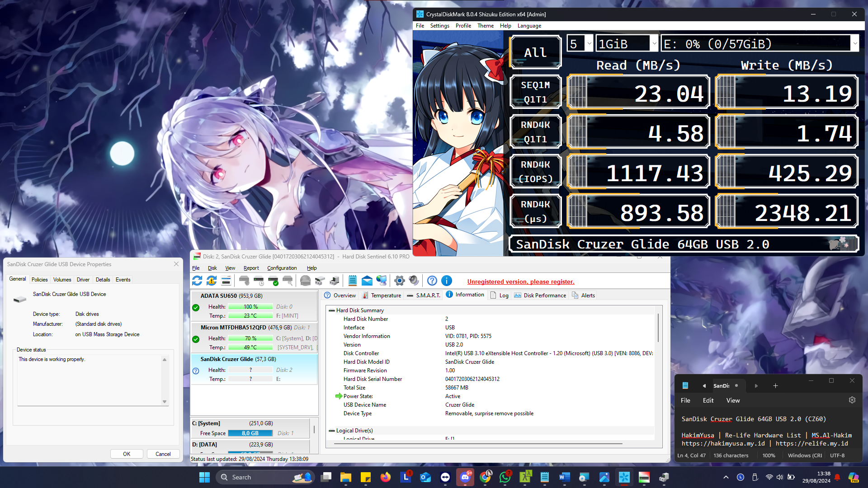Image resolution: width=868 pixels, height=488 pixels.
Task: Click the CrystalDiskMark snowflake icon on the taskbar
Action: pyautogui.click(x=624, y=477)
